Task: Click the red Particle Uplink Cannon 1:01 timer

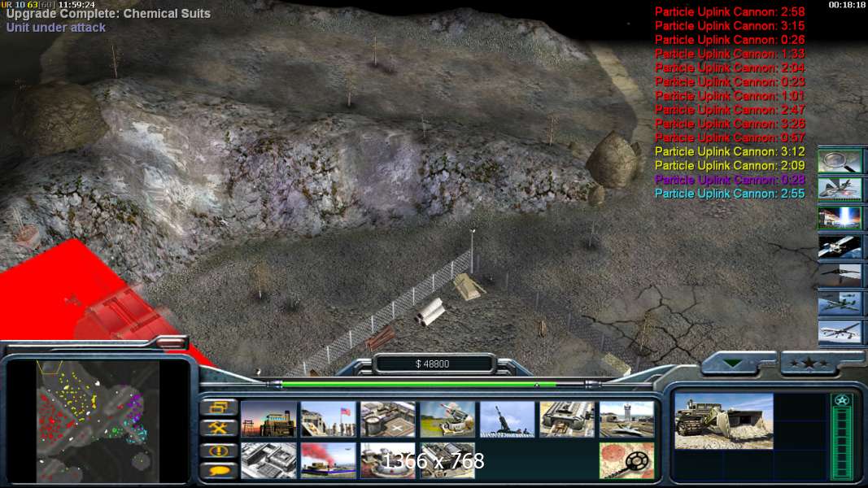Action: [x=730, y=96]
